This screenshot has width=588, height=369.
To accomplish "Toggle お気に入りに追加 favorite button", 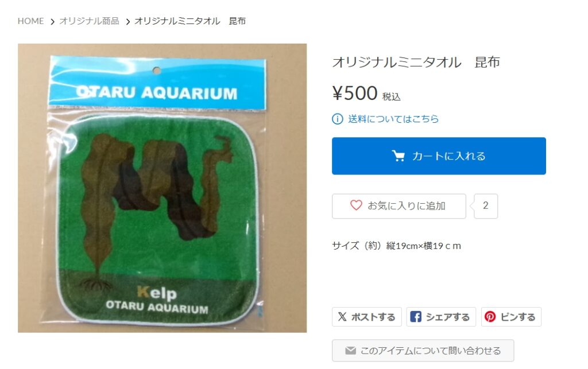I will coord(399,206).
